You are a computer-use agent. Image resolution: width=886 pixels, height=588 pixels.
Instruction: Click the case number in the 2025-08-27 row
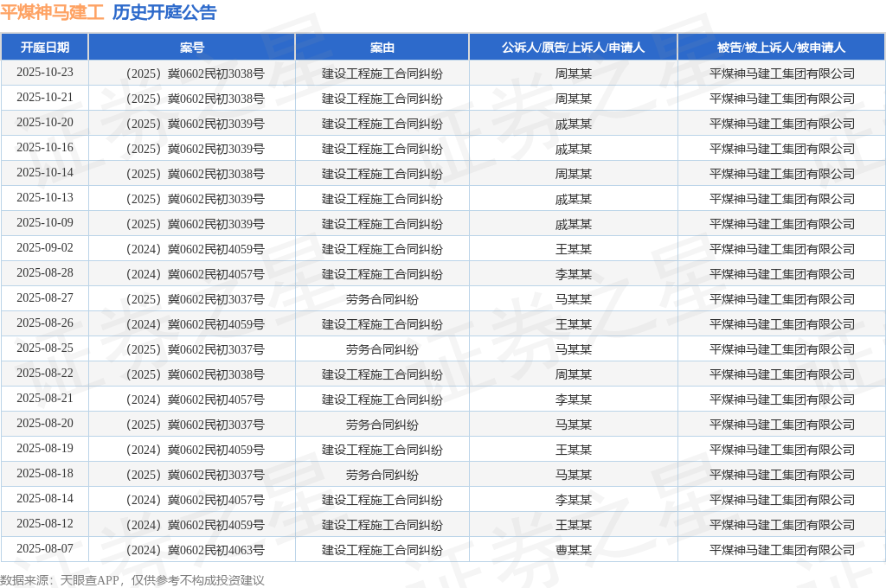point(192,299)
